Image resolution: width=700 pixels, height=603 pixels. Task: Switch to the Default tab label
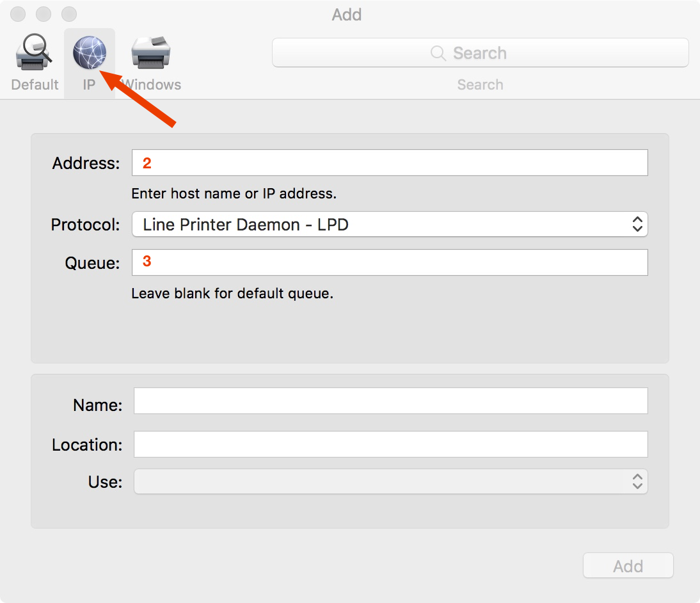tap(35, 84)
